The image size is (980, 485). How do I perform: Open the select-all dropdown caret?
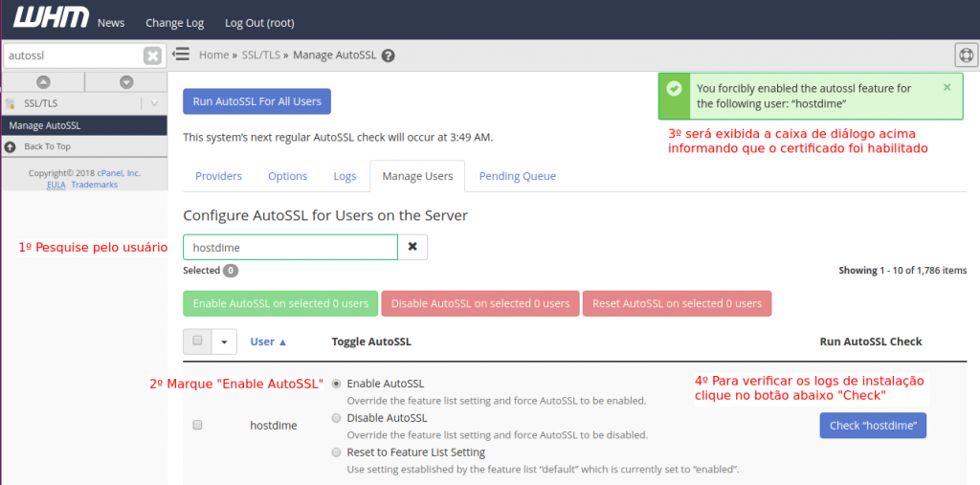click(x=224, y=342)
